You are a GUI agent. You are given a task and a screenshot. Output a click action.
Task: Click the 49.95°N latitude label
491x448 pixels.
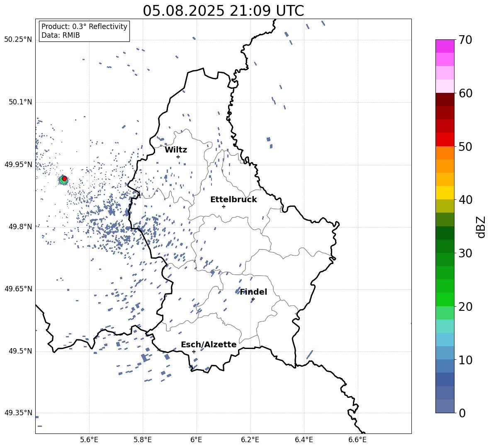(x=18, y=165)
